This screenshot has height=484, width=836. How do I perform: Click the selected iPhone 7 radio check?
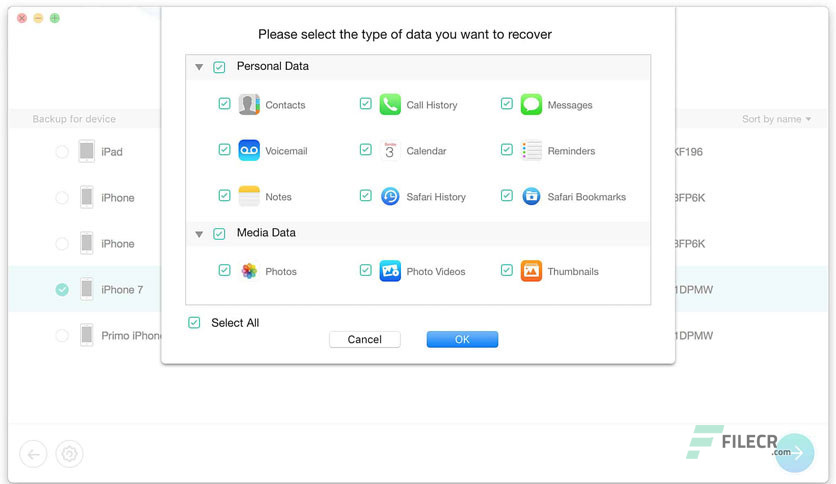coord(62,289)
